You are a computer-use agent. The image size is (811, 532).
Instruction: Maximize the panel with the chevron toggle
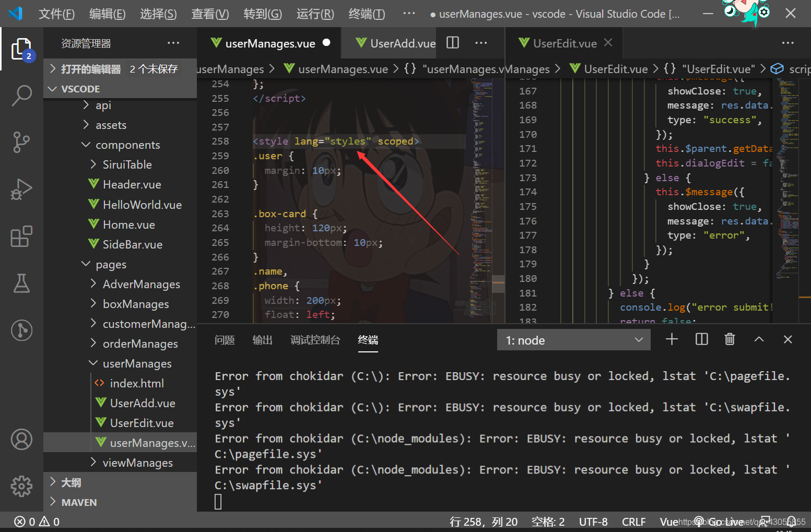coord(759,339)
